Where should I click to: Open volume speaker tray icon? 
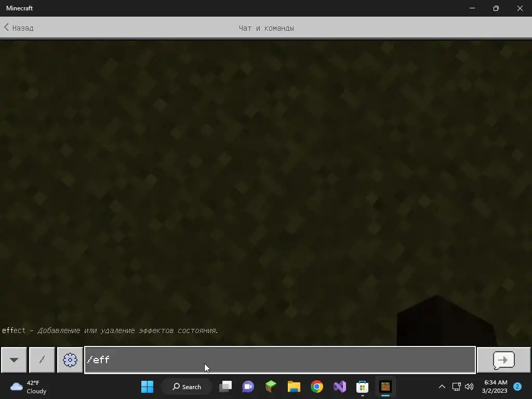[469, 387]
